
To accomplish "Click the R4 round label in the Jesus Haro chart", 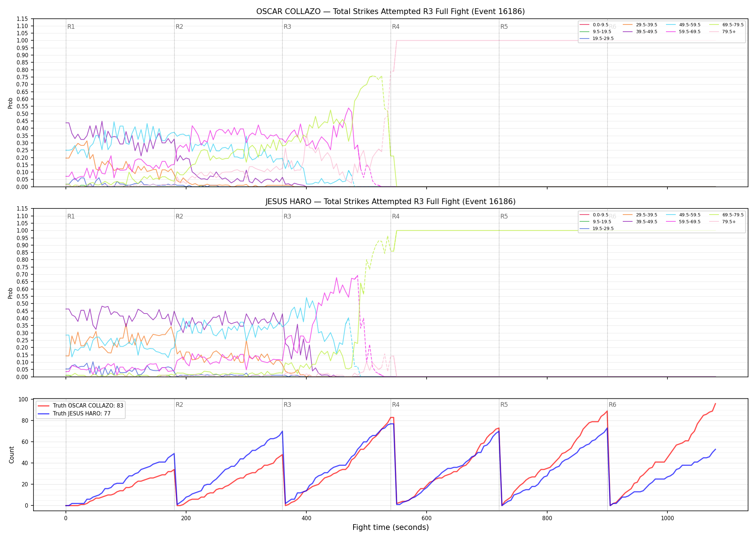I will [x=396, y=216].
